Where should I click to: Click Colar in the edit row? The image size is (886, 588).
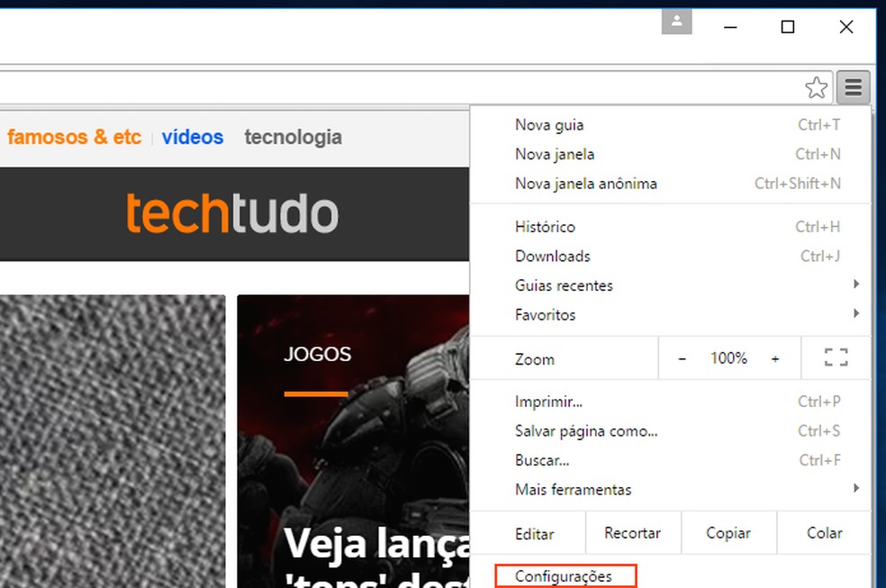pyautogui.click(x=824, y=532)
